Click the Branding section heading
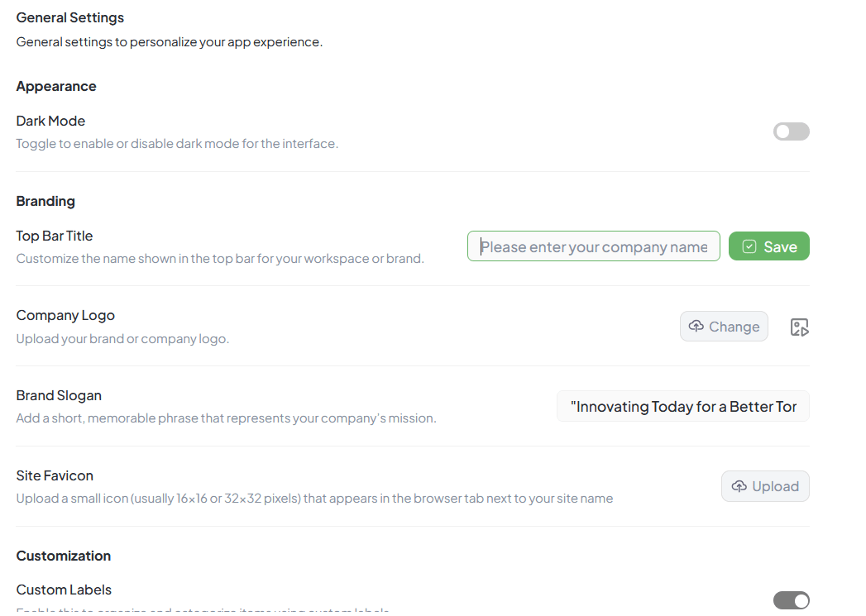866x616 pixels. pyautogui.click(x=45, y=201)
